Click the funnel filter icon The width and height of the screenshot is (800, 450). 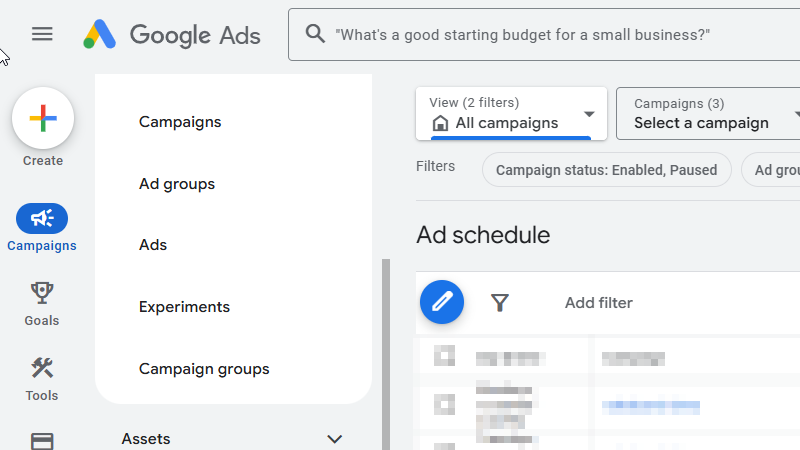pos(500,302)
